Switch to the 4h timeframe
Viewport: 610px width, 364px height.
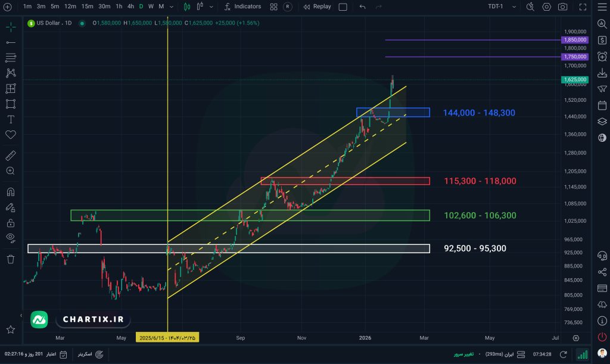click(130, 7)
